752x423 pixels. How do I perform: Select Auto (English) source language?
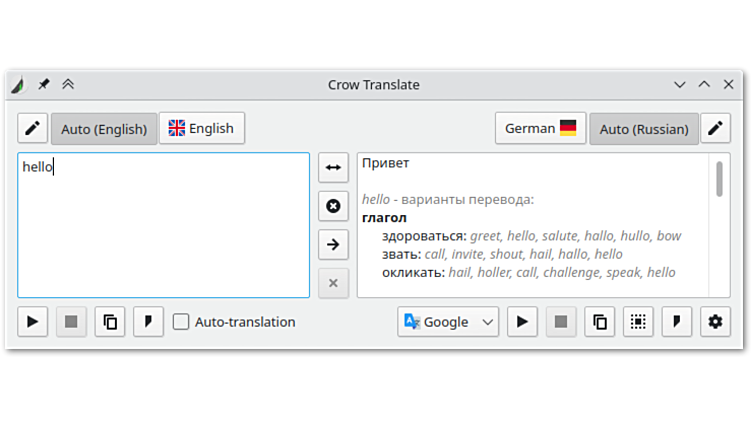(x=104, y=128)
